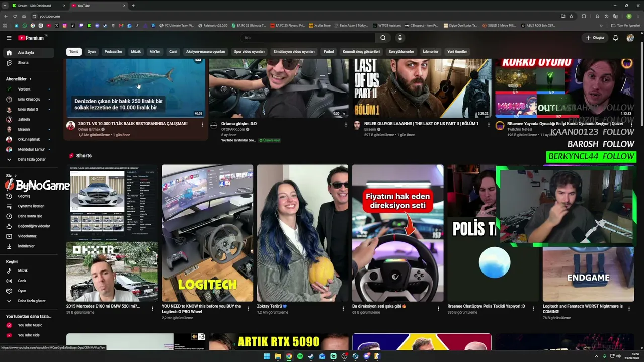Select the Mix'ler filter chip
The image size is (644, 362).
point(155,52)
